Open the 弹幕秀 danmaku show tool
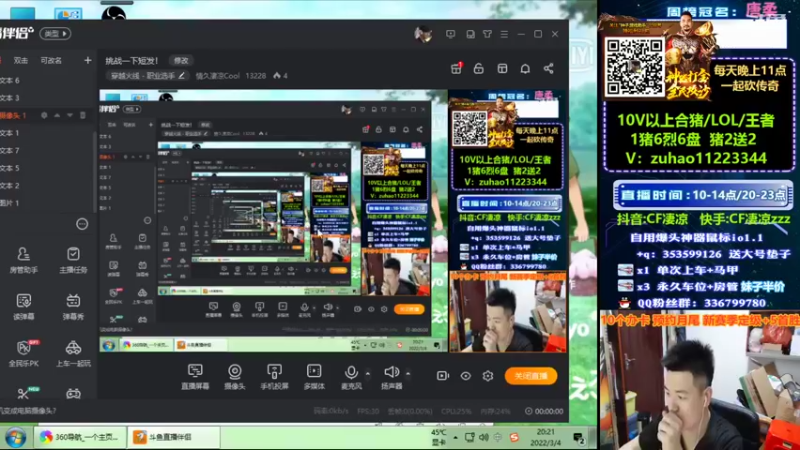Viewport: 800px width, 450px height. (73, 306)
